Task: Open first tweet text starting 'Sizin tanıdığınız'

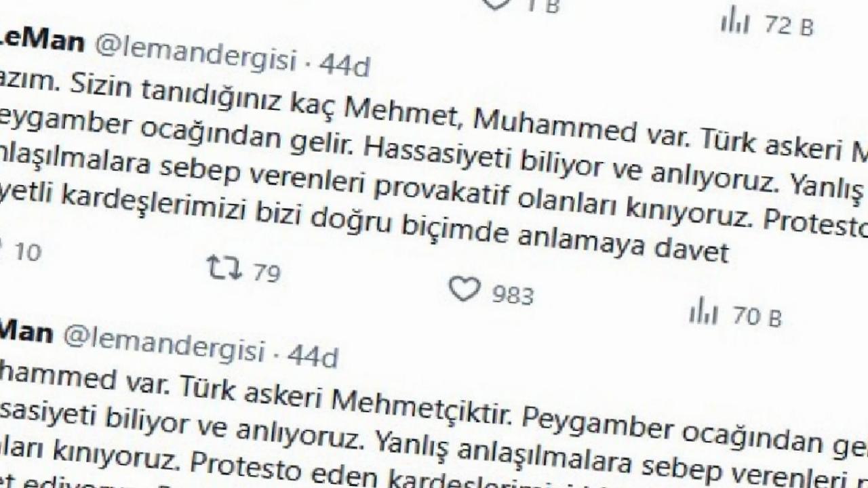Action: click(434, 169)
